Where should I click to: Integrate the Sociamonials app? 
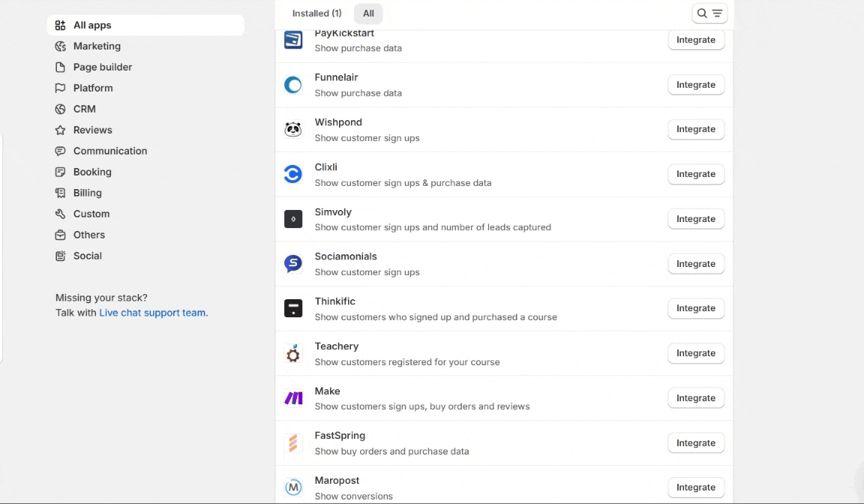(696, 264)
